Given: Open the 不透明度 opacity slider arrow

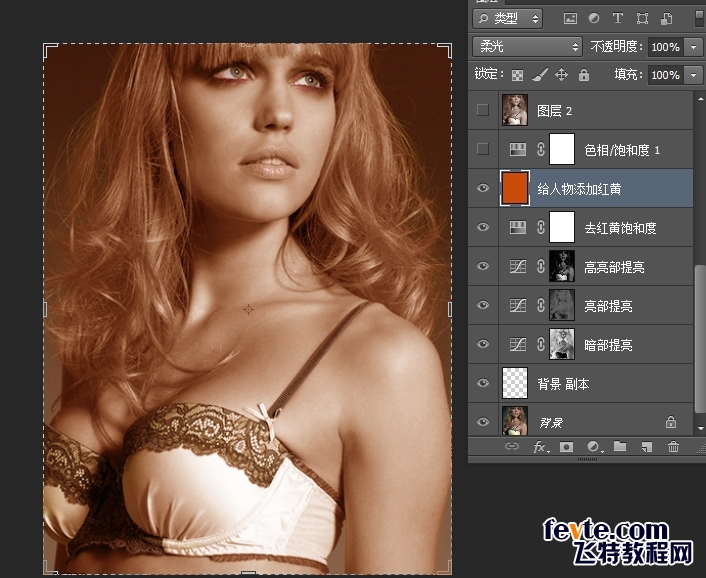Looking at the screenshot, I should [693, 47].
